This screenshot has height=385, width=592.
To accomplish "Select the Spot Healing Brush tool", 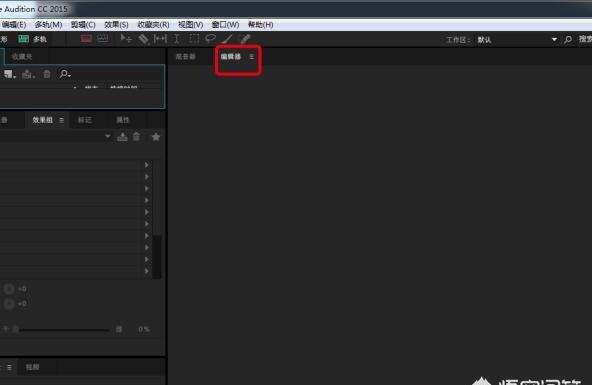I will point(245,39).
